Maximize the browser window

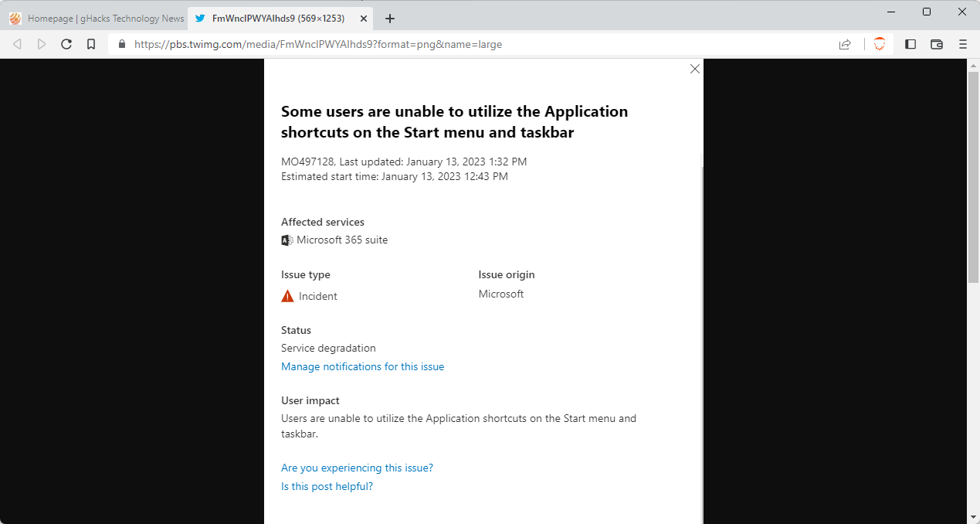[x=927, y=11]
